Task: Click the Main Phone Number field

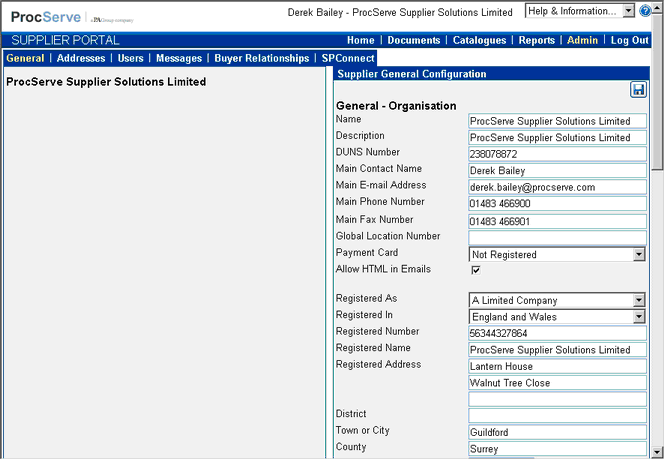Action: tap(557, 204)
